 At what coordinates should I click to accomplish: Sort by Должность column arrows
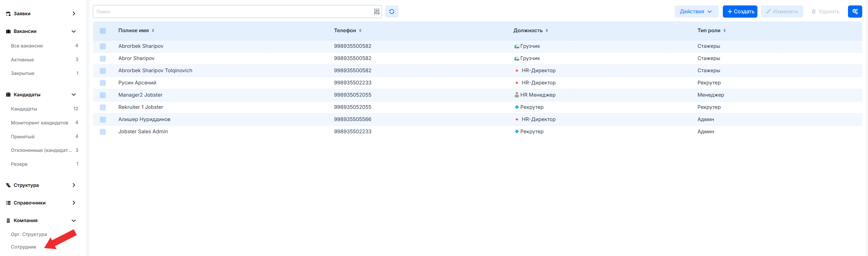pos(547,31)
